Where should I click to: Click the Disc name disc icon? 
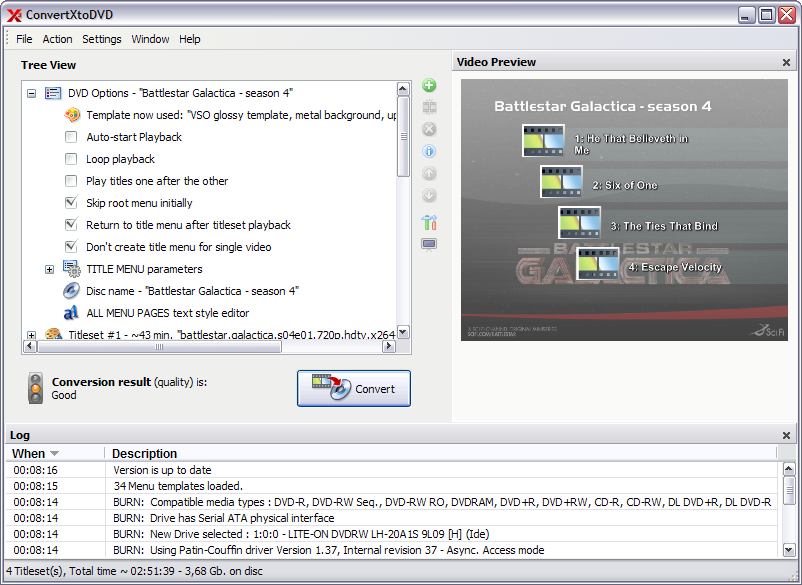click(x=72, y=290)
